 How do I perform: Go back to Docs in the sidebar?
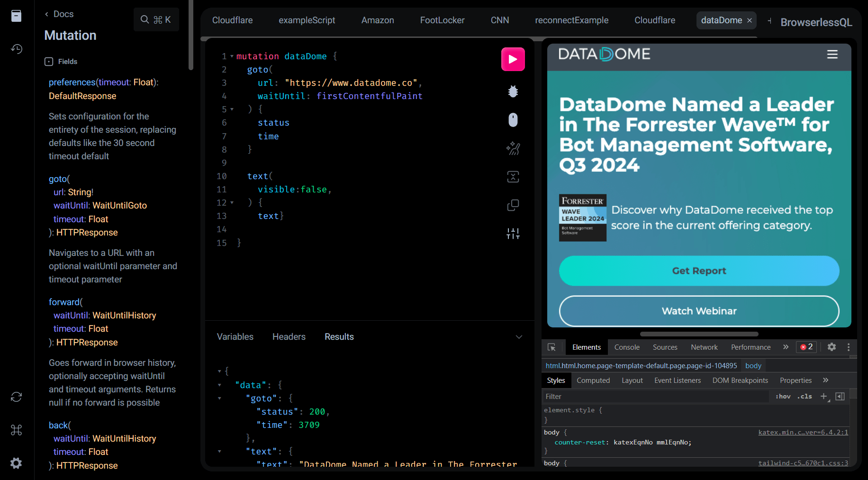59,14
